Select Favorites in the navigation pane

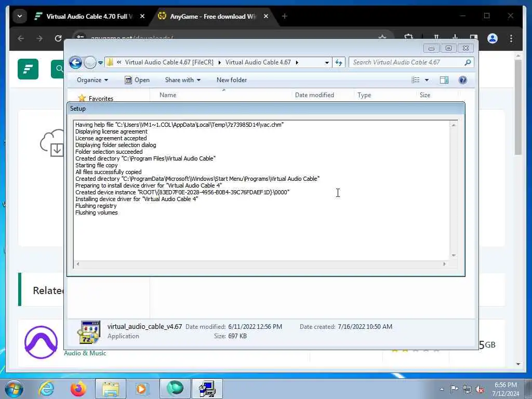point(101,98)
